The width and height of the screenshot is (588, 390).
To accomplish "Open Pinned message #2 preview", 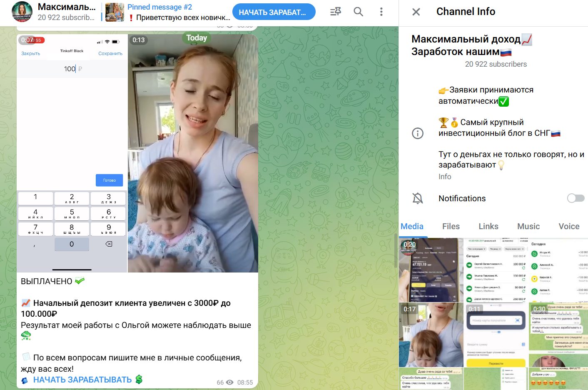I will tap(178, 12).
